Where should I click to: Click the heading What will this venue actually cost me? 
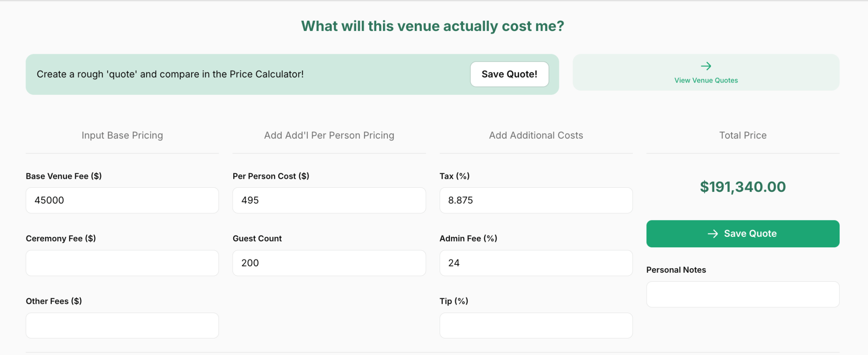433,26
